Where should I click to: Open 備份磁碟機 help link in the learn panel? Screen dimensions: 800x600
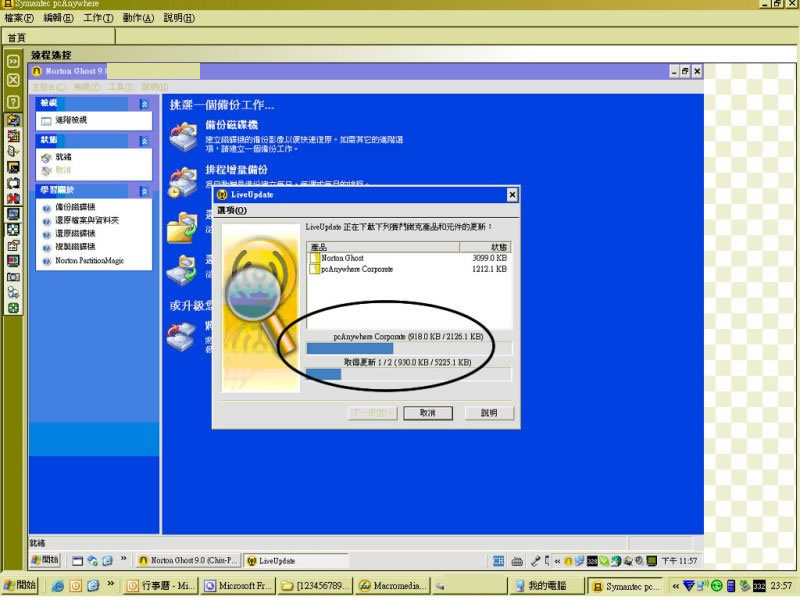point(75,207)
